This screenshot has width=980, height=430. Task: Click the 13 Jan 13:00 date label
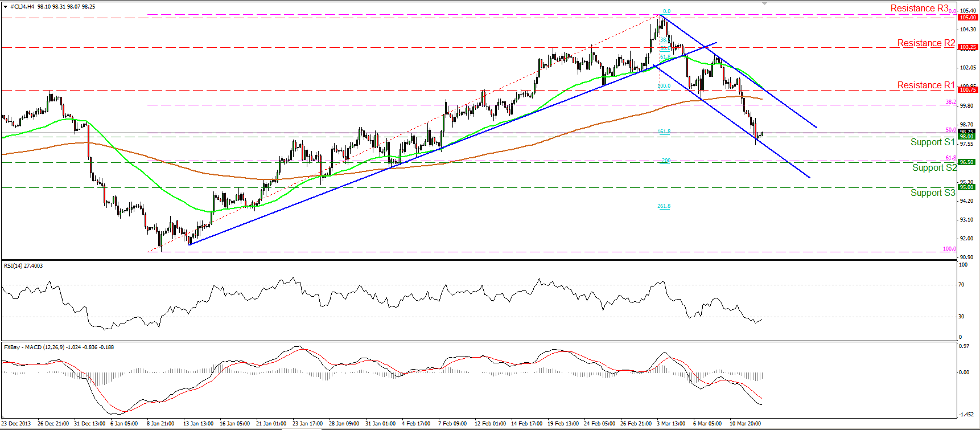[x=198, y=424]
